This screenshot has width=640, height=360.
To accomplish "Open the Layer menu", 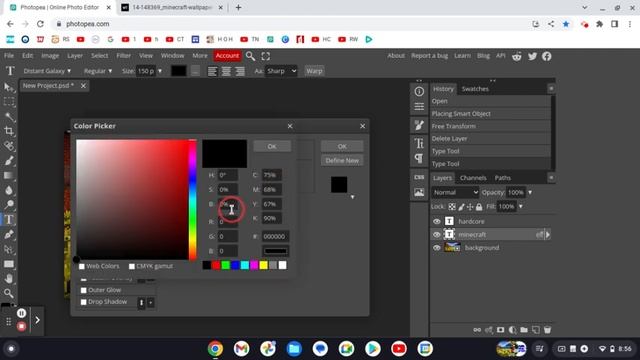I will (x=75, y=56).
